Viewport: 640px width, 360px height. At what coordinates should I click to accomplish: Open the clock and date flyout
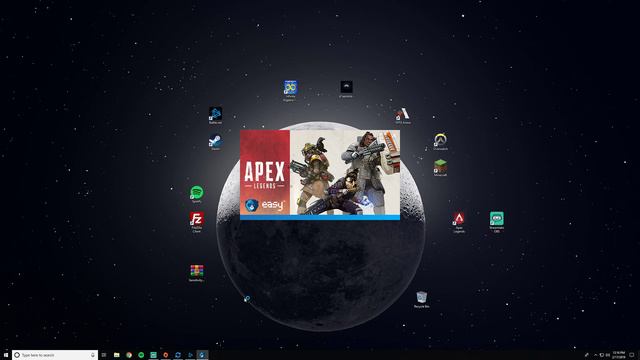click(619, 355)
